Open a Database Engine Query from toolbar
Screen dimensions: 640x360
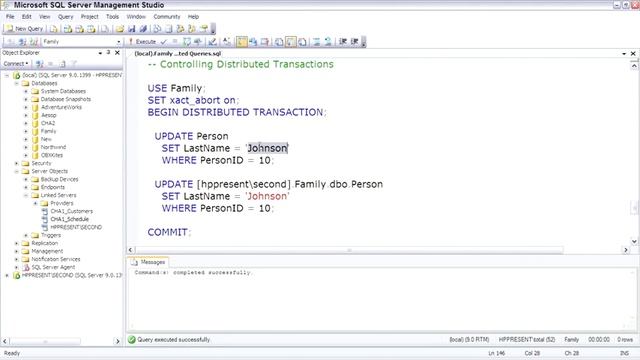(x=54, y=29)
